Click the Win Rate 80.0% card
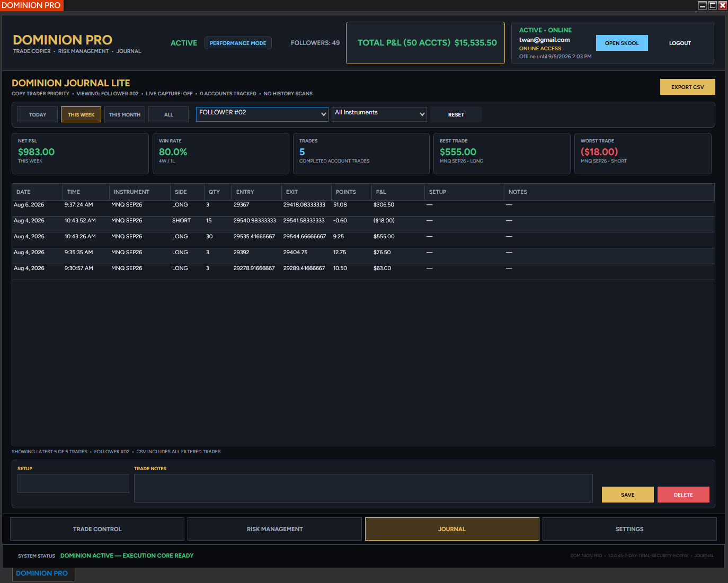The width and height of the screenshot is (728, 583). pos(221,154)
